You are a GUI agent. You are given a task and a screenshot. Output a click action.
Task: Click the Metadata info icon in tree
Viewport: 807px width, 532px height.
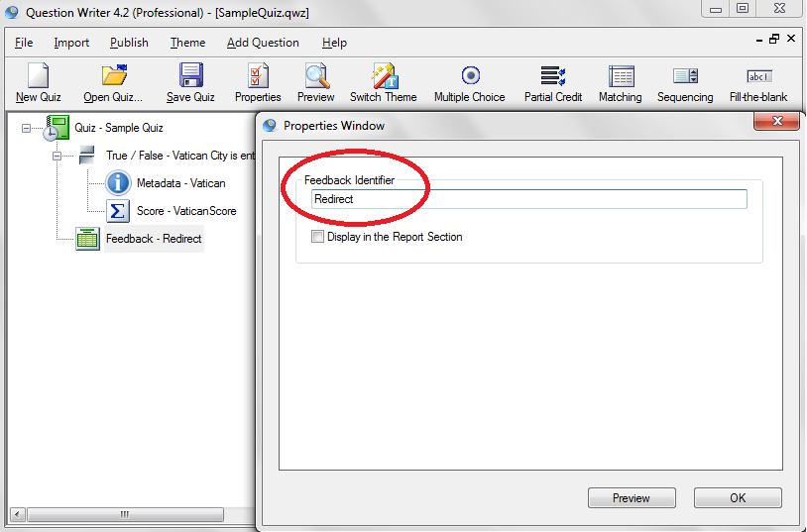[x=118, y=182]
